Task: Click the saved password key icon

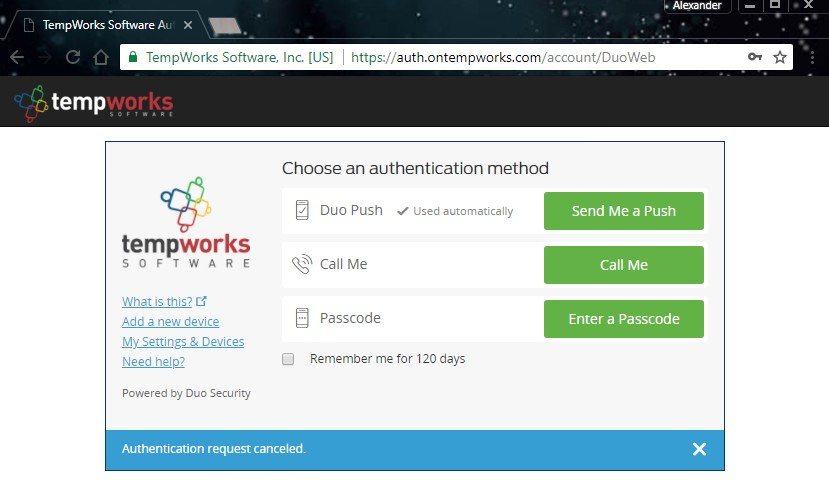Action: pyautogui.click(x=754, y=57)
